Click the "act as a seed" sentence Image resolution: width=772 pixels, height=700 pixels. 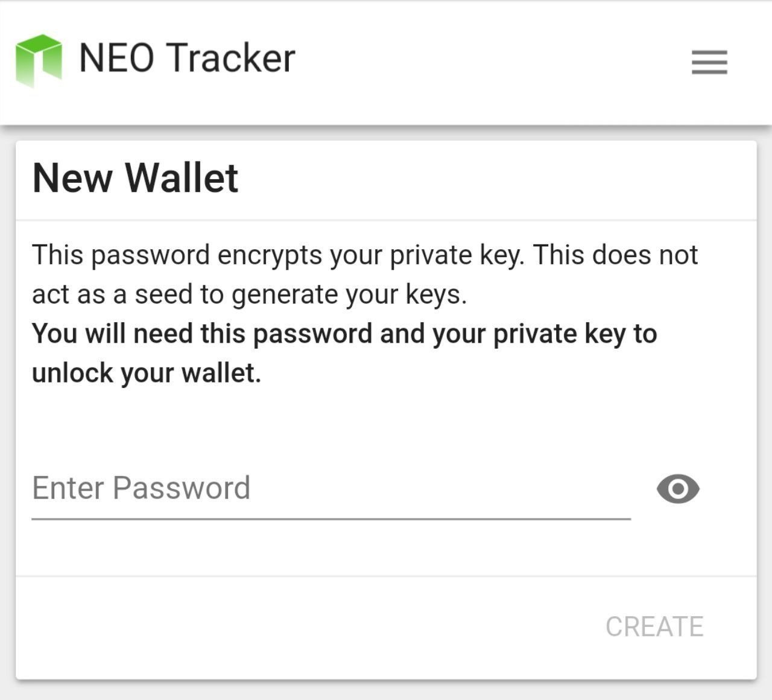(x=250, y=294)
